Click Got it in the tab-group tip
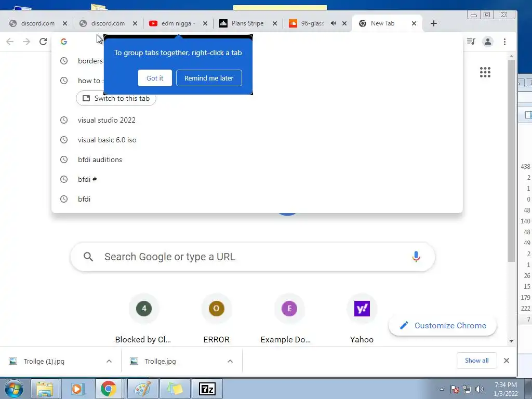532x399 pixels. [x=155, y=78]
